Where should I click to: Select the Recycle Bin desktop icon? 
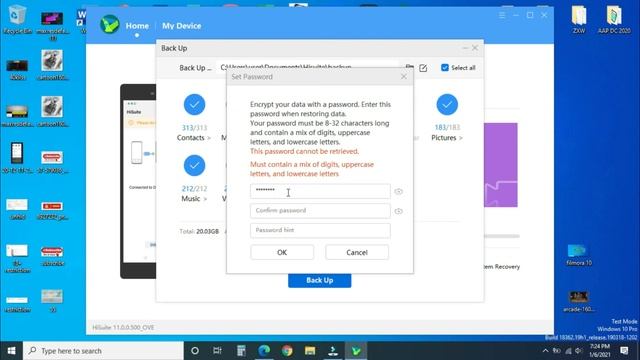tap(17, 19)
